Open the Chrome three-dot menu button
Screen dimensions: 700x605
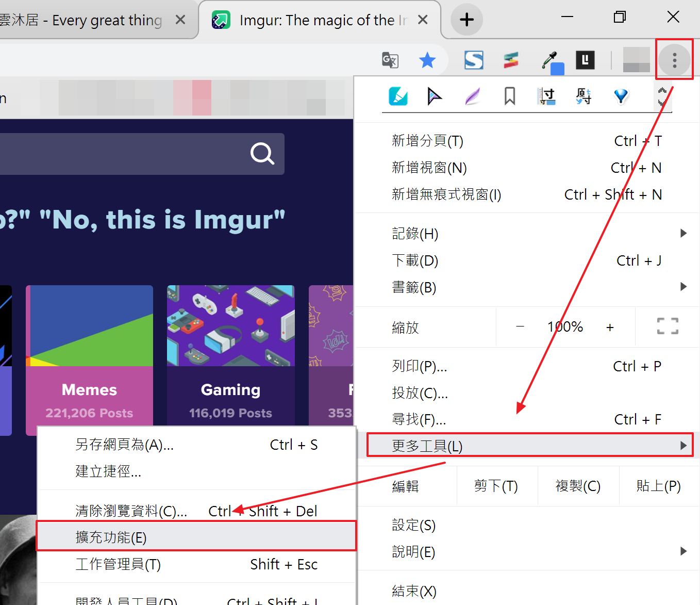[x=674, y=60]
